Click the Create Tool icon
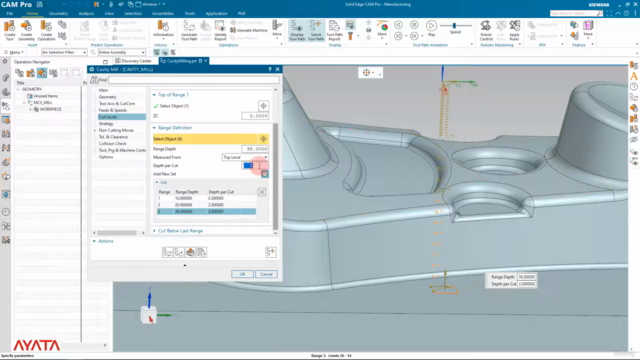The width and height of the screenshot is (640, 360). [9, 30]
